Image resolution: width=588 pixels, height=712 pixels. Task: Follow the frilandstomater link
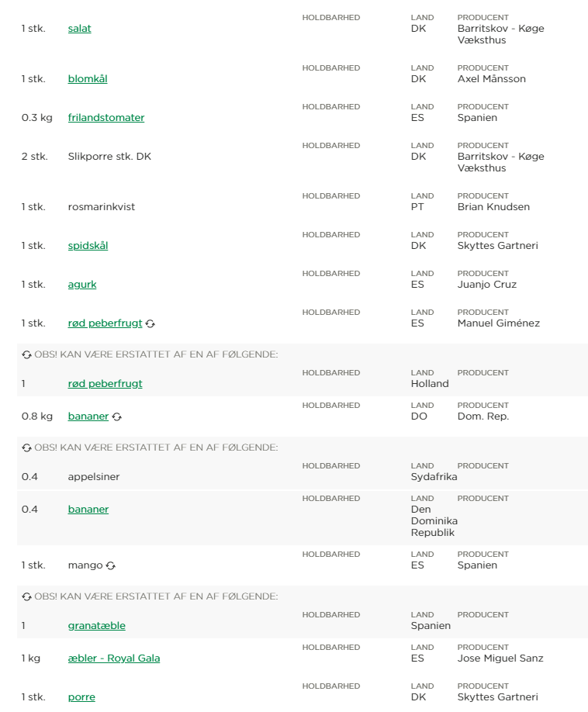point(105,118)
